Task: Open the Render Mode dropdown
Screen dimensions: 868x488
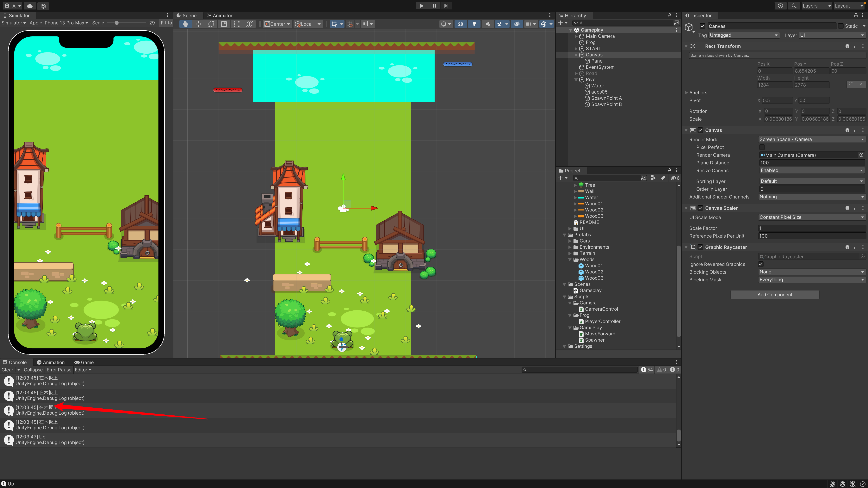Action: tap(812, 139)
